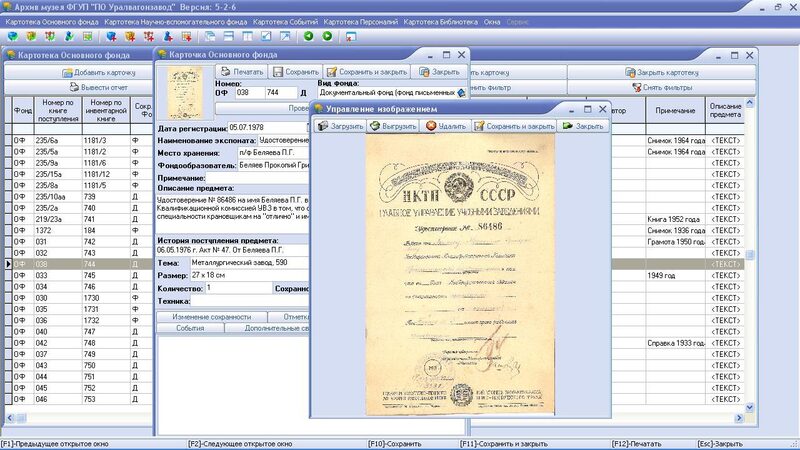Image resolution: width=800 pixels, height=450 pixels.
Task: Open the Картотека Научно-вспомогательного фонда menu
Action: 176,22
